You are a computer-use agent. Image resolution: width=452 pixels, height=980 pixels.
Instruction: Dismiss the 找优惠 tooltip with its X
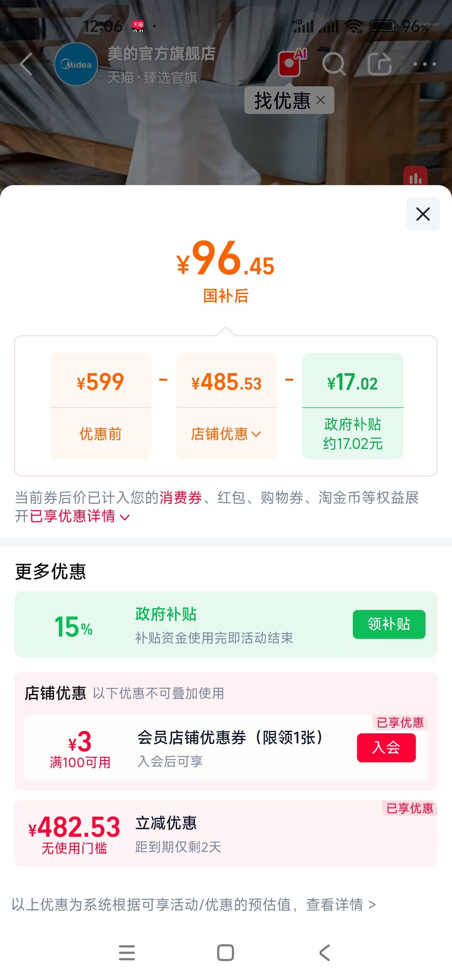pos(321,100)
